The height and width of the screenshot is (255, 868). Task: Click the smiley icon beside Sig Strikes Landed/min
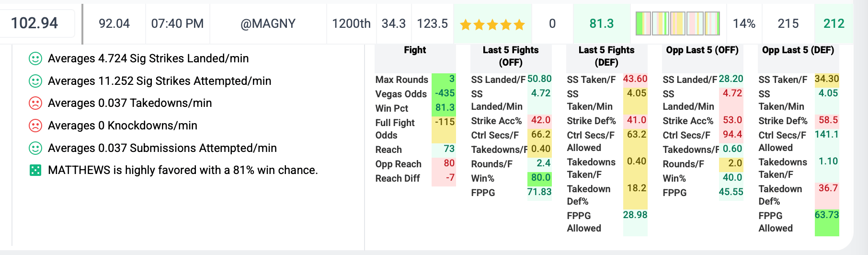(x=35, y=58)
